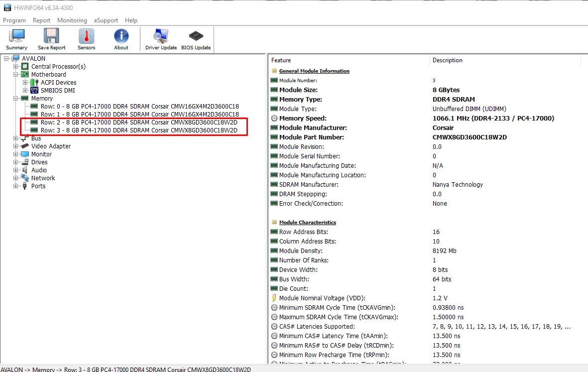The width and height of the screenshot is (588, 372).
Task: Select the Ports tree item
Action: pos(38,186)
